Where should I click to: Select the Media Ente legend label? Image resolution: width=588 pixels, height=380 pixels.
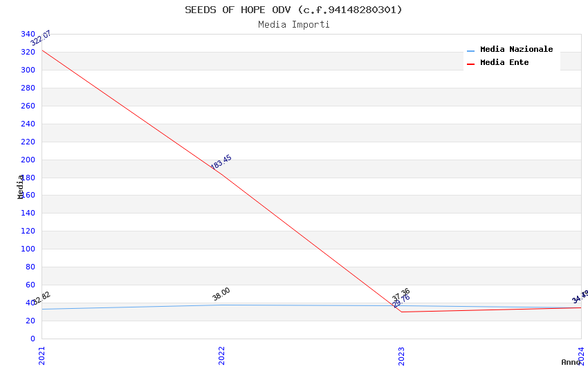(504, 62)
